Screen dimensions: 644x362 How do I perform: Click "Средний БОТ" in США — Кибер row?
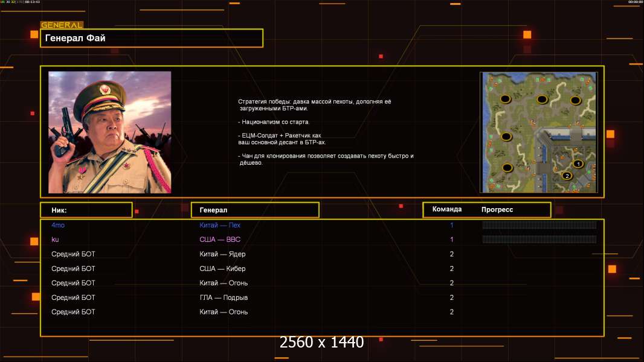[x=73, y=268]
